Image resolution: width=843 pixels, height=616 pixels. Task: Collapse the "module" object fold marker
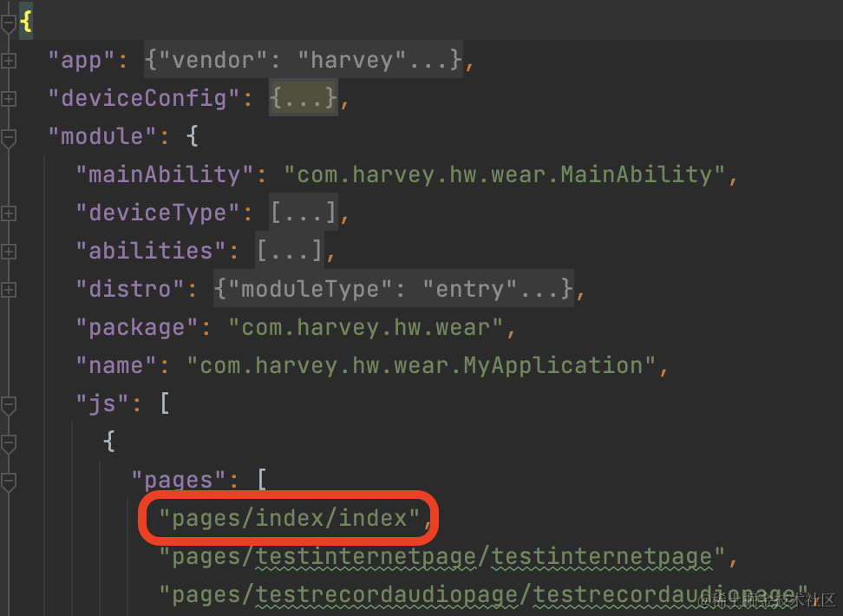[x=8, y=138]
